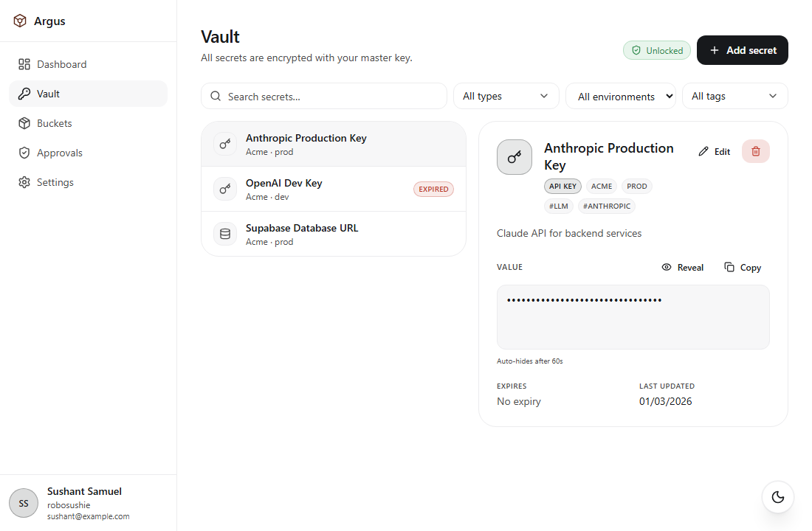Image resolution: width=812 pixels, height=531 pixels.
Task: Click the copy icon beside Copy
Action: [729, 267]
